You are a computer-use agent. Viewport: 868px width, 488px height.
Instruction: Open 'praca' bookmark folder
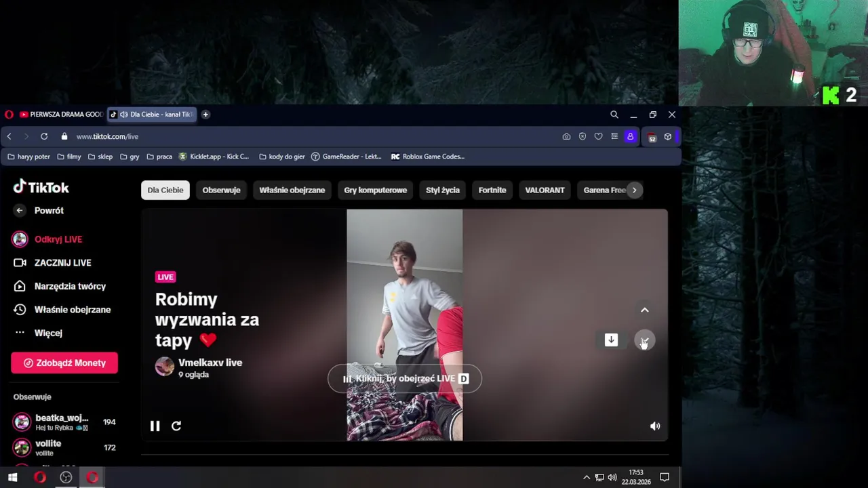click(x=159, y=157)
